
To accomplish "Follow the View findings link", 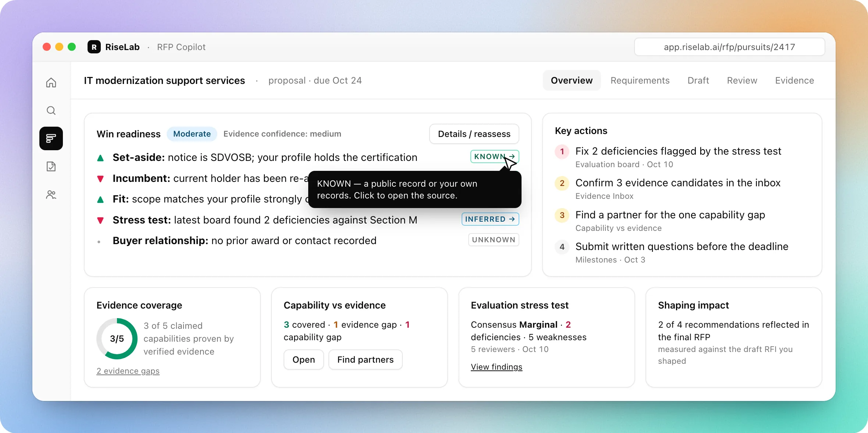I will pos(497,367).
